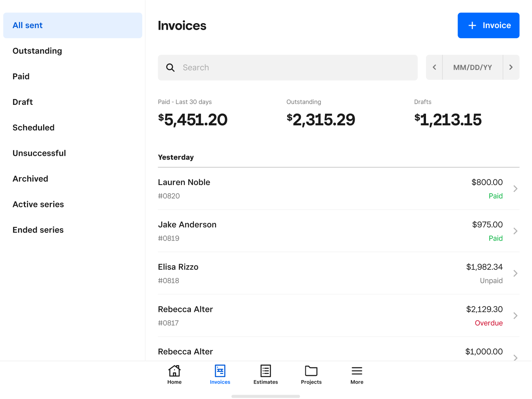Image resolution: width=532 pixels, height=399 pixels.
Task: Open the Home tab icon
Action: tap(174, 371)
